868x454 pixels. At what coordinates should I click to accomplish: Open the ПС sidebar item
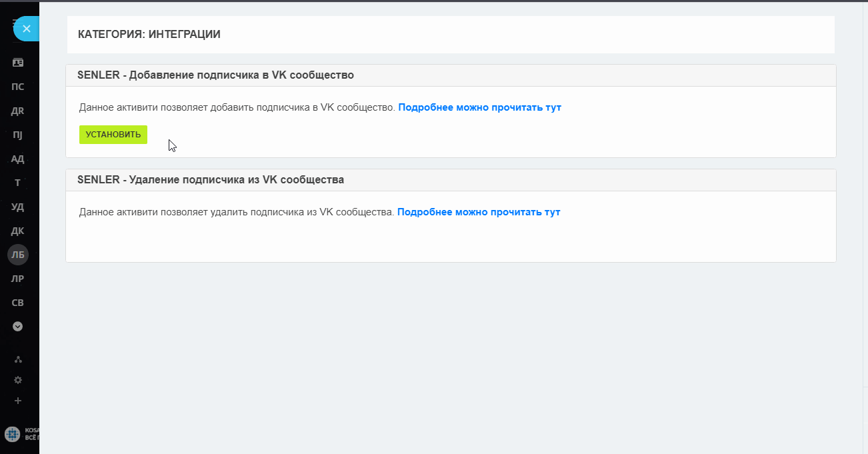coord(18,87)
